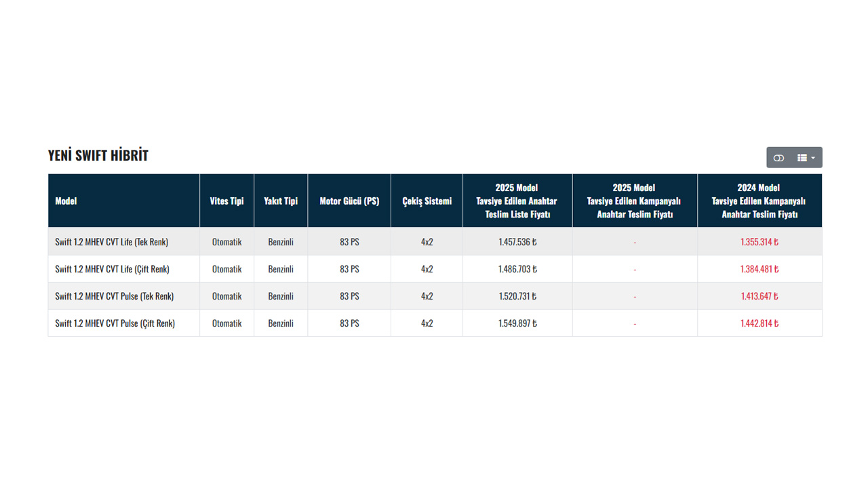The height and width of the screenshot is (488, 868).
Task: Select the Swift Life (Çift Renk) row
Action: click(x=435, y=268)
